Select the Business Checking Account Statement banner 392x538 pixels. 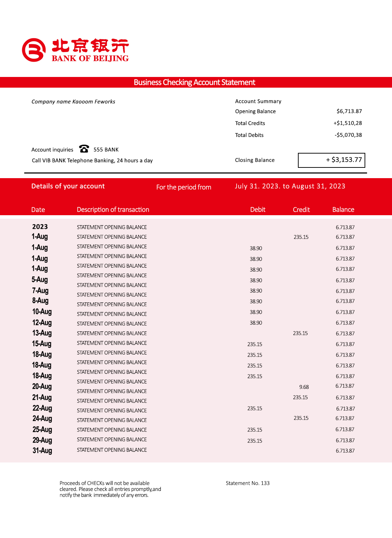tap(196, 82)
